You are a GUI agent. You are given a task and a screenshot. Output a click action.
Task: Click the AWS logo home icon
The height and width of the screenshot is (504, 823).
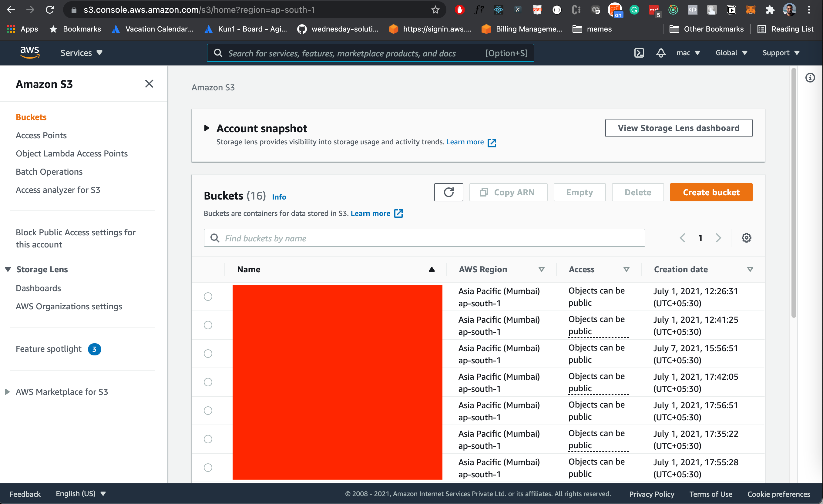pyautogui.click(x=30, y=52)
